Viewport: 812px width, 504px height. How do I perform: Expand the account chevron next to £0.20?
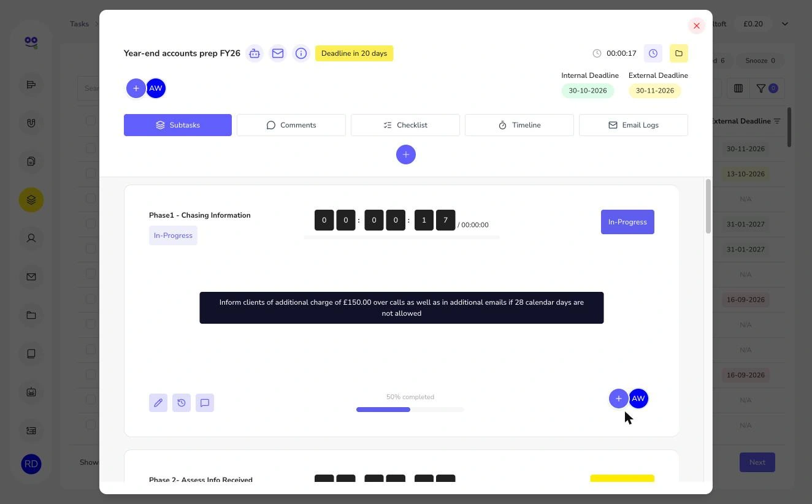(x=785, y=24)
